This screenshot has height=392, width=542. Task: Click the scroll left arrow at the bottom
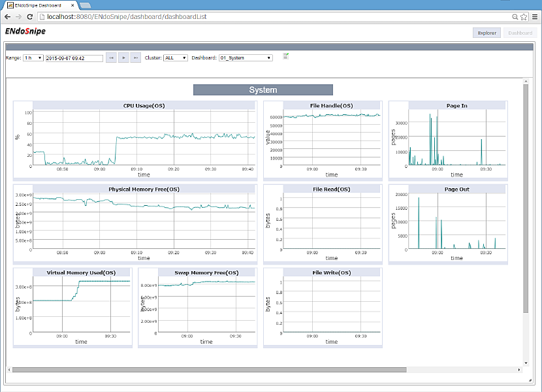click(x=9, y=370)
